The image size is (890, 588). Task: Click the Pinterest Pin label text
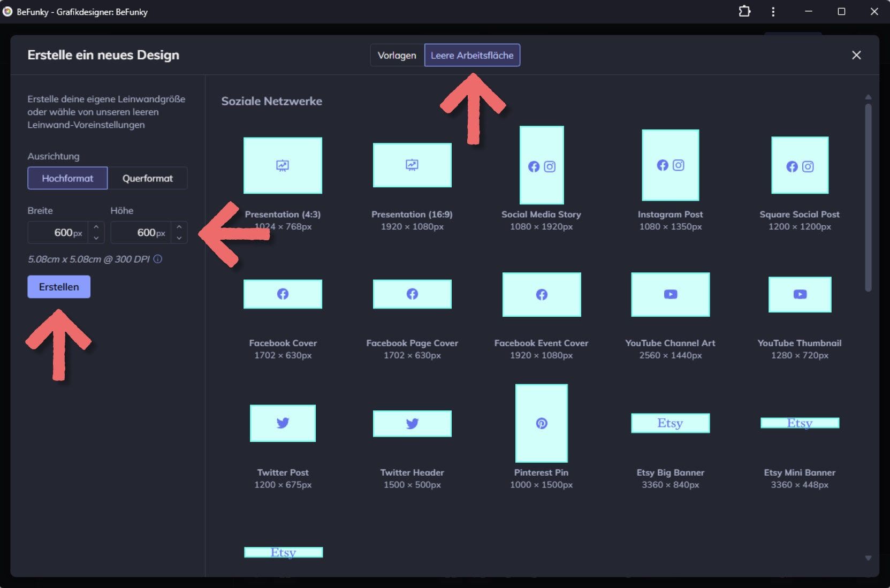point(541,472)
